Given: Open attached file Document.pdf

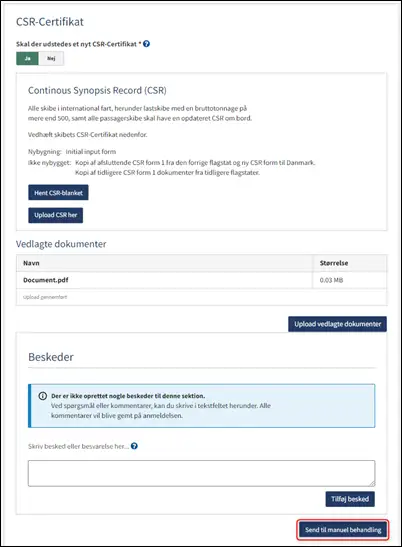Looking at the screenshot, I should (46, 280).
